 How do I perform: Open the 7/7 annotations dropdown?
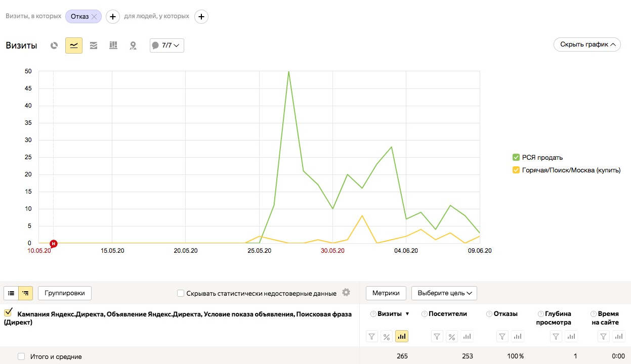(x=167, y=45)
